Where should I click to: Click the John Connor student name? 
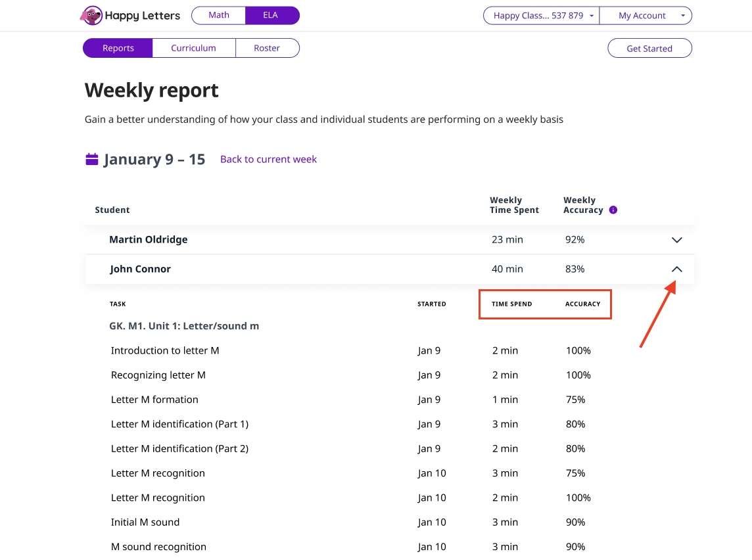141,269
